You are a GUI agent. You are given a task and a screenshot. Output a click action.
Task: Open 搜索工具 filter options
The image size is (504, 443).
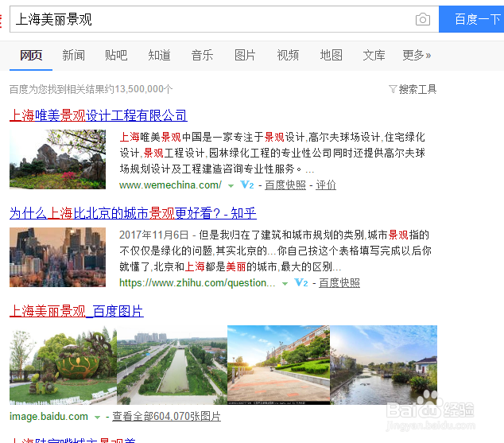(417, 89)
